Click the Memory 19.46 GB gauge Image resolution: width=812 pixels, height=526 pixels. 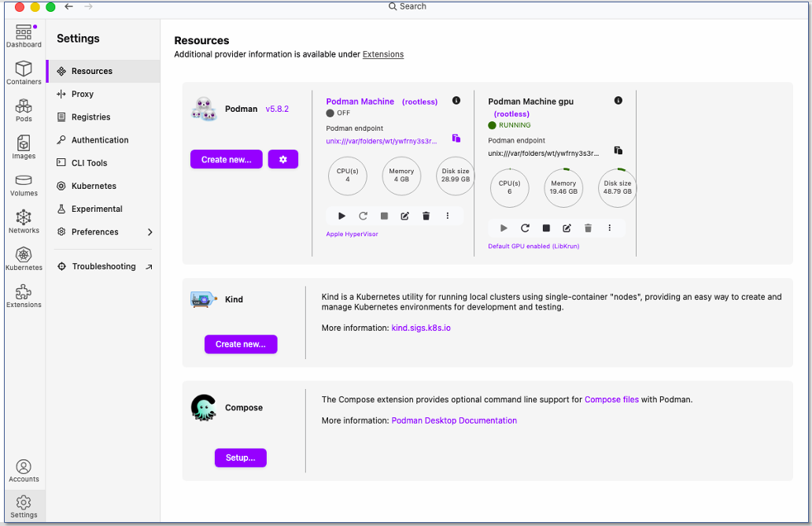click(563, 187)
